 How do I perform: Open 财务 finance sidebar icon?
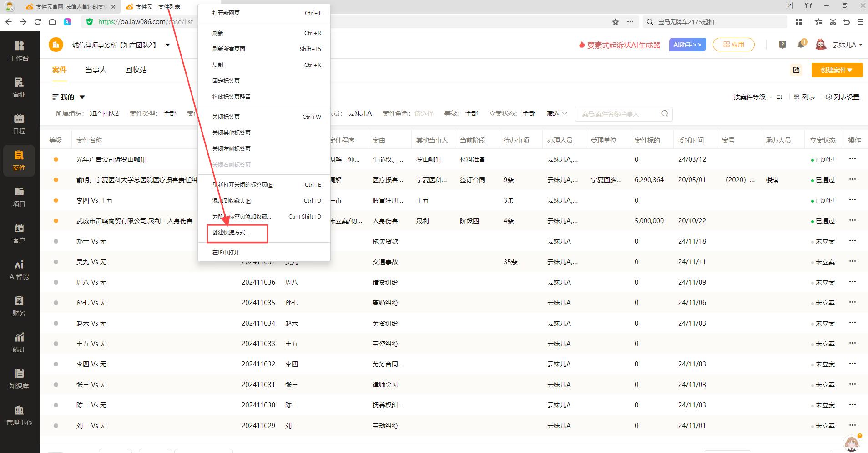click(19, 306)
